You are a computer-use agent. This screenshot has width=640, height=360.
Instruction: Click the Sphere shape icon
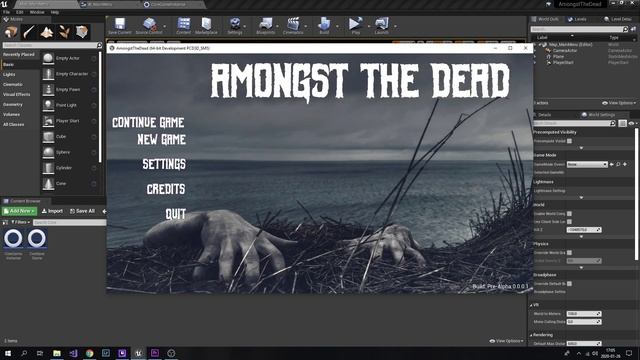tap(48, 152)
